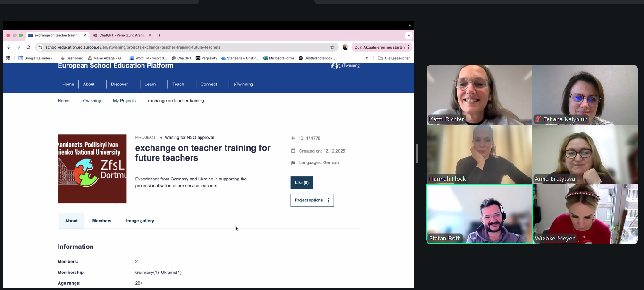This screenshot has width=644, height=290.
Task: Switch to the Members tab
Action: (x=102, y=221)
